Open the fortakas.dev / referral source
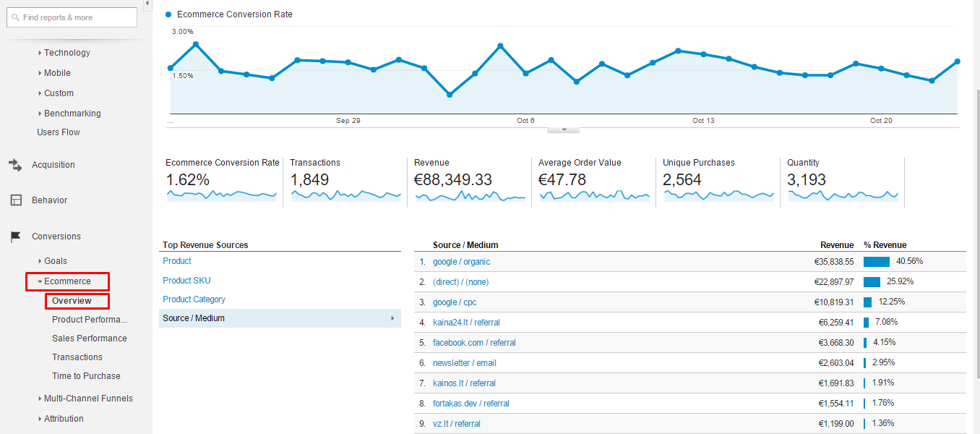This screenshot has height=434, width=980. [x=471, y=404]
